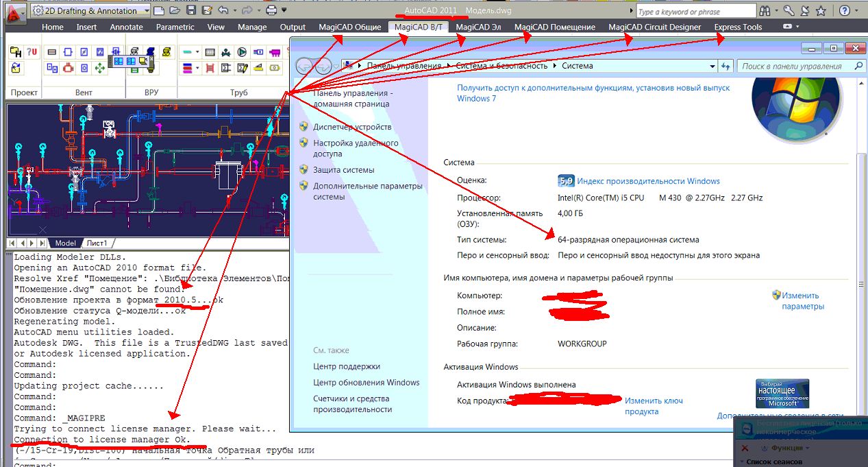Image resolution: width=868 pixels, height=467 pixels.
Task: Click the Система и безопасность breadcrumb
Action: pyautogui.click(x=502, y=66)
